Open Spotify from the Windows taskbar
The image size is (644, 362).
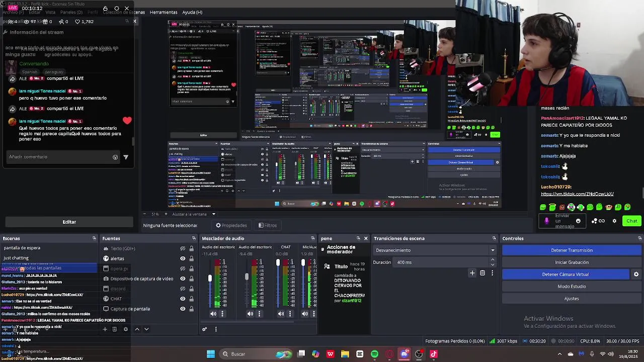[x=374, y=354]
